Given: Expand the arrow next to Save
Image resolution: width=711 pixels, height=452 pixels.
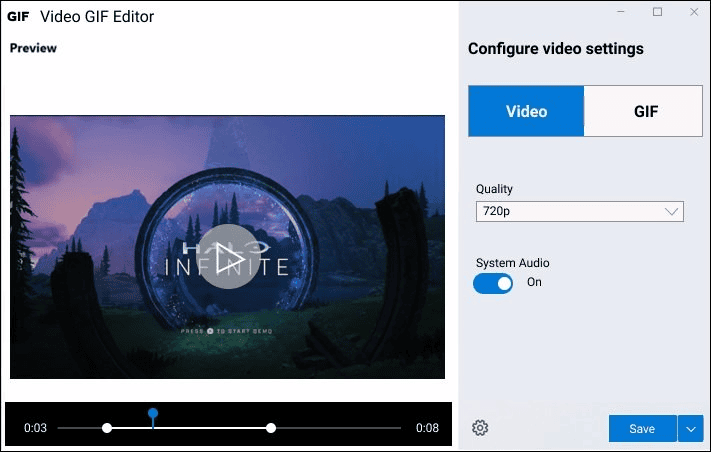Looking at the screenshot, I should tap(691, 428).
